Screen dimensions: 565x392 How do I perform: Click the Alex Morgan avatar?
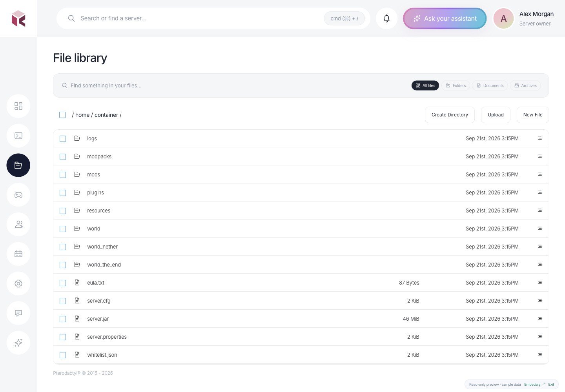point(503,18)
